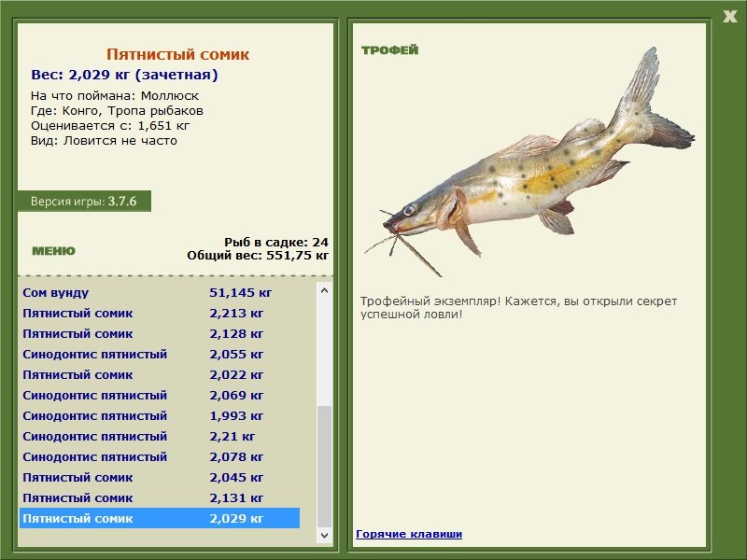747x560 pixels.
Task: Click Оценивается с: 1,651 кг text
Action: click(110, 126)
